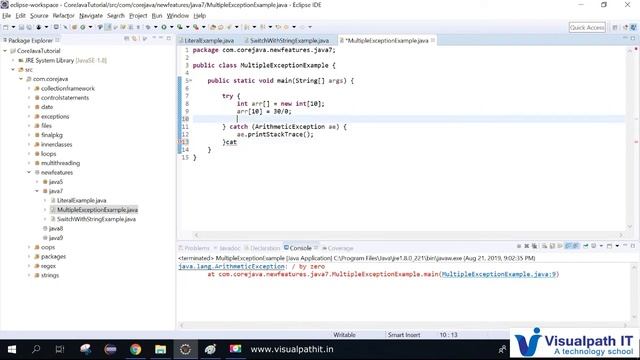
Task: Toggle Pin Console
Action: click(586, 246)
